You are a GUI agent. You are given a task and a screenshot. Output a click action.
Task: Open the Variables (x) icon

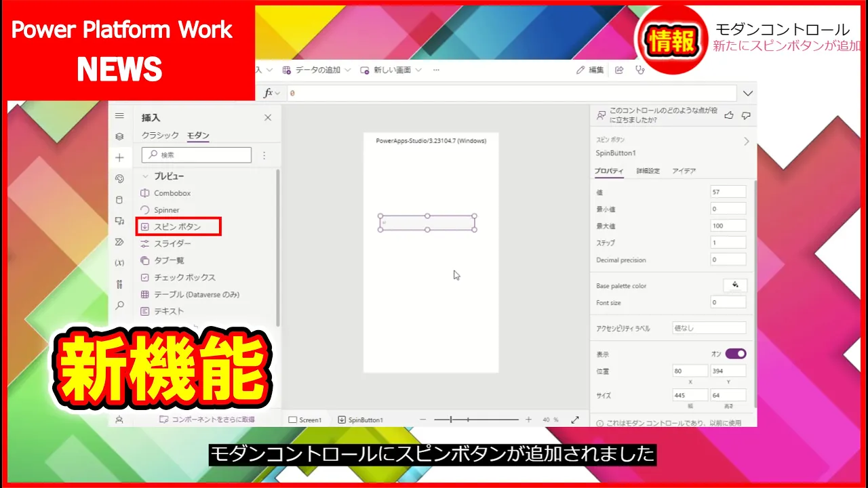[119, 263]
